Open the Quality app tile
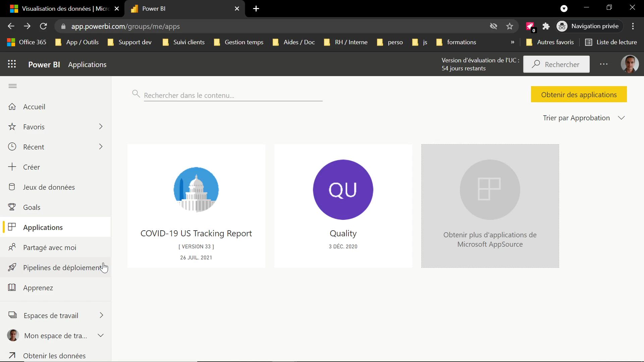The image size is (644, 362). tap(343, 206)
